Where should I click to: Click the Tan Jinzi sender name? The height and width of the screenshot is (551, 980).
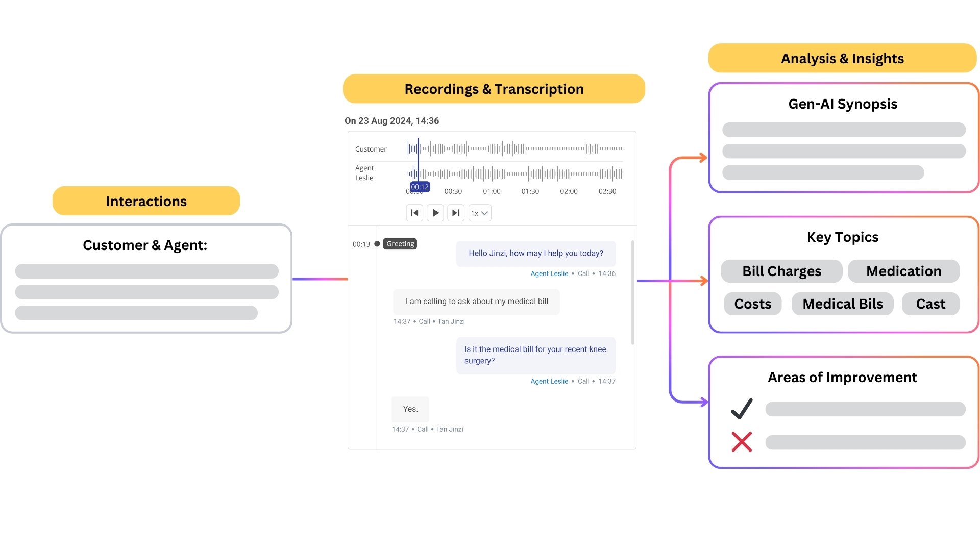point(452,321)
